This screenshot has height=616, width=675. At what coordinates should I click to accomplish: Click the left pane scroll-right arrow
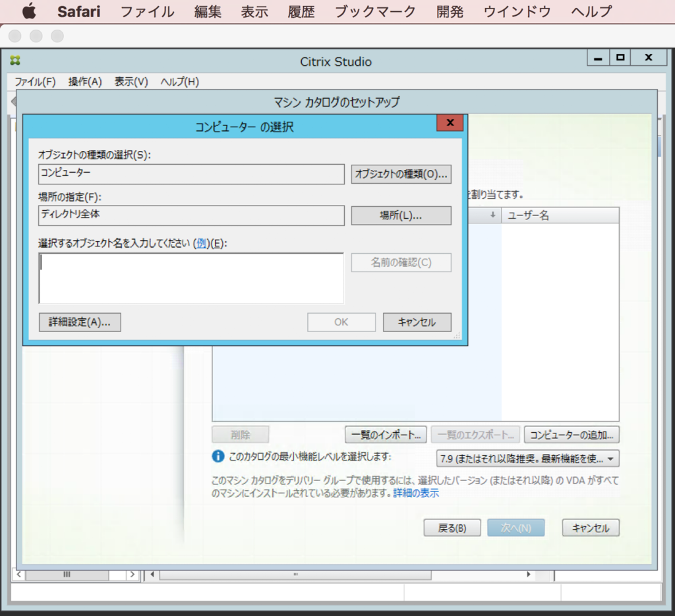(x=132, y=574)
